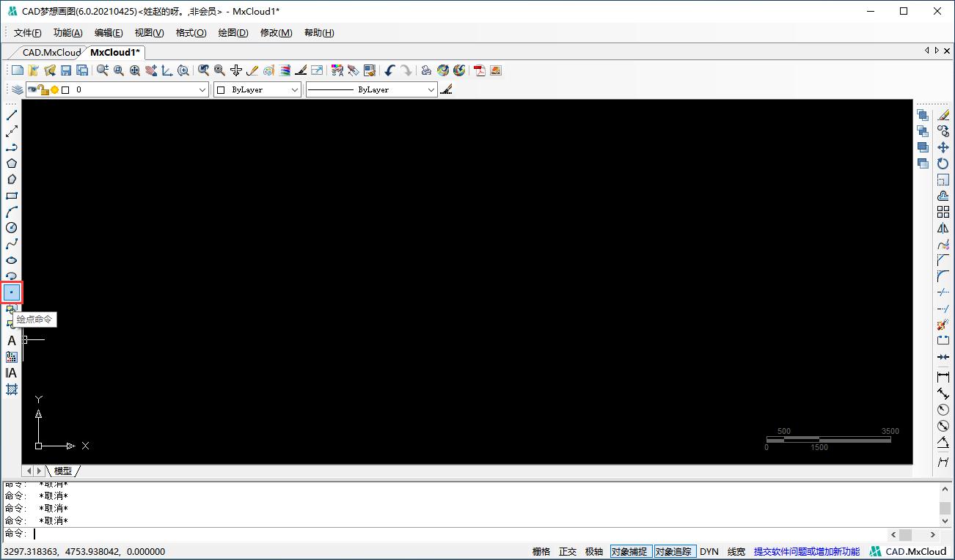This screenshot has height=560, width=955.
Task: Select the Rotate tool
Action: coord(943,163)
